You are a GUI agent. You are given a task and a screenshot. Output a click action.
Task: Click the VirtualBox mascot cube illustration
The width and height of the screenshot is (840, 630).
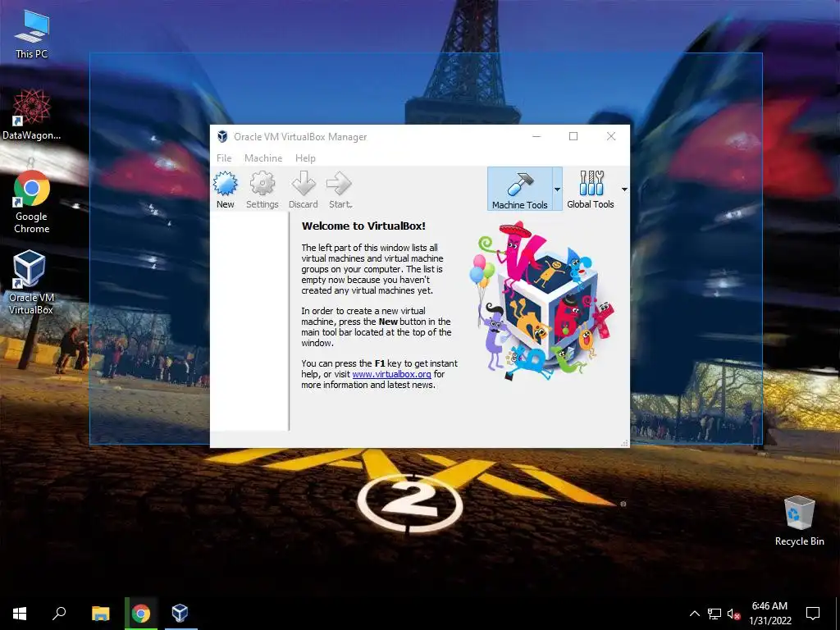point(542,300)
